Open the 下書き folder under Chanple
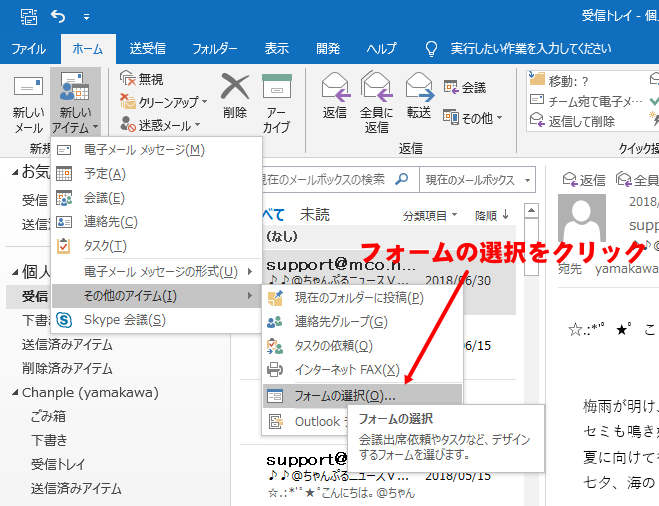 point(49,441)
